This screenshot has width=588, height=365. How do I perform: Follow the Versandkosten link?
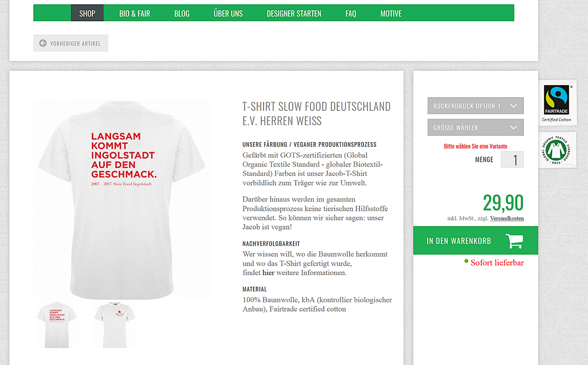pyautogui.click(x=507, y=218)
